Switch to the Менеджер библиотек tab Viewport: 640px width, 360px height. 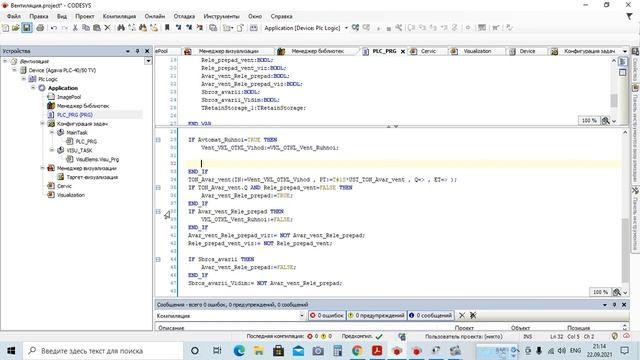pyautogui.click(x=317, y=51)
